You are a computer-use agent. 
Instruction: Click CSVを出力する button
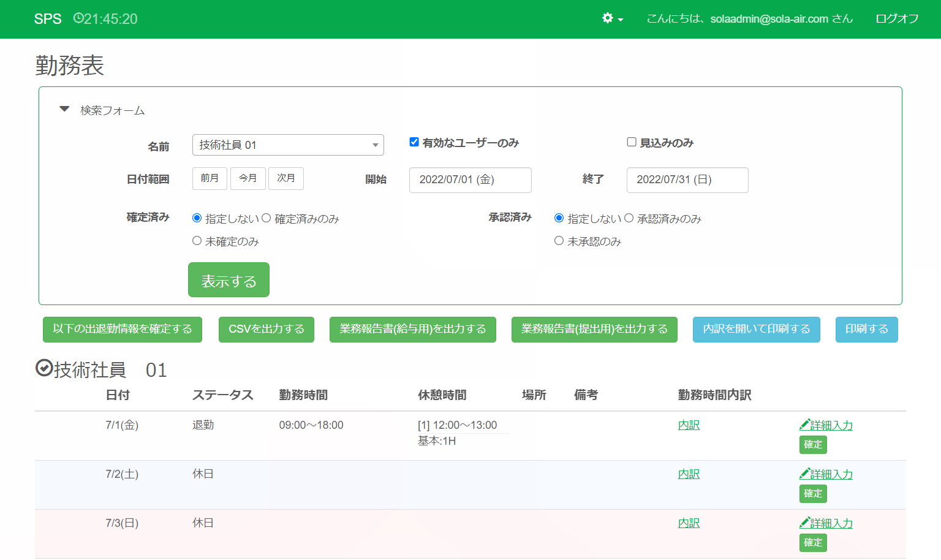(x=266, y=330)
